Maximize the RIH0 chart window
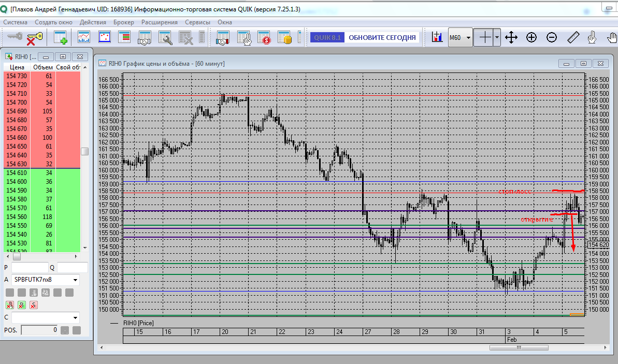This screenshot has width=618, height=364. click(583, 63)
